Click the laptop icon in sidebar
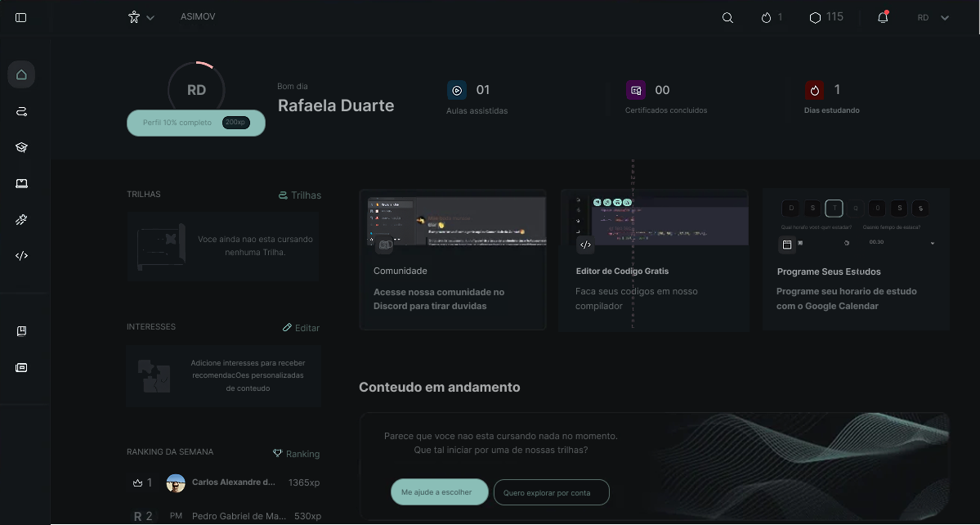Viewport: 980px width, 525px height. tap(21, 183)
